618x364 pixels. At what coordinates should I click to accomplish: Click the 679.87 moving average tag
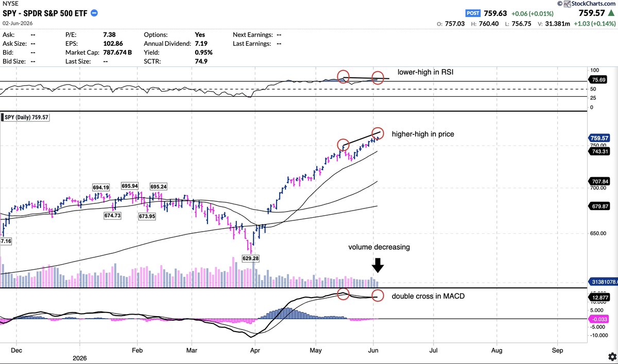[x=599, y=206]
